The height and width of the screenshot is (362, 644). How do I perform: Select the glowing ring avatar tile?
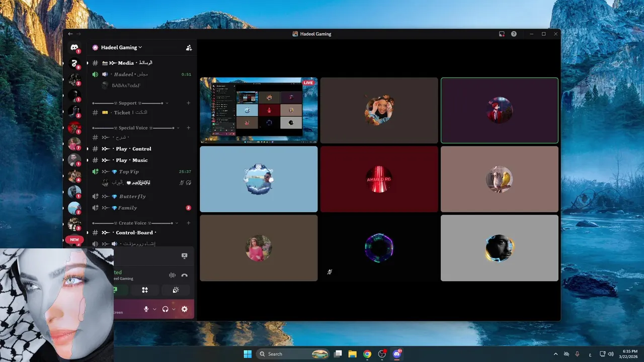379,248
